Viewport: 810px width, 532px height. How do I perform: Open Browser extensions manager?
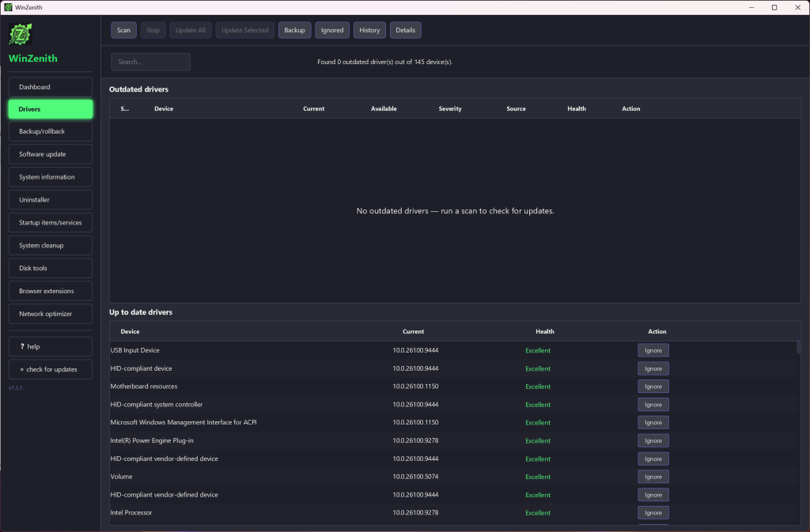pos(51,291)
